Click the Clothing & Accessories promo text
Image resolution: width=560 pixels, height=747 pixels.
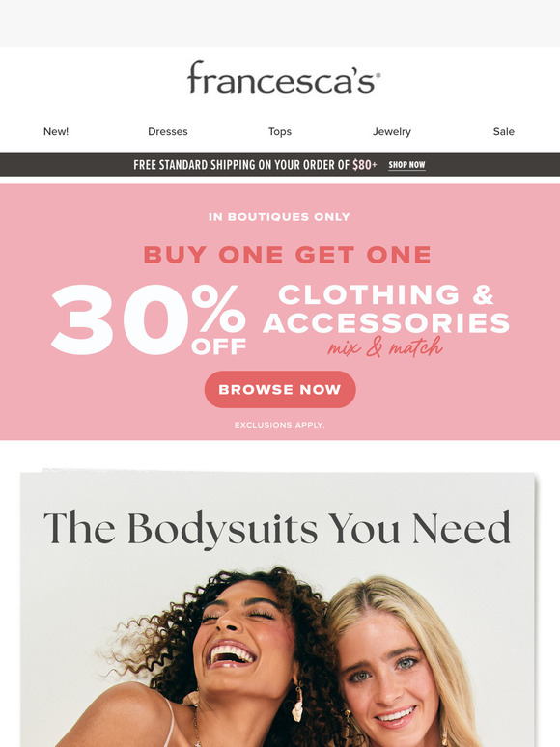386,309
